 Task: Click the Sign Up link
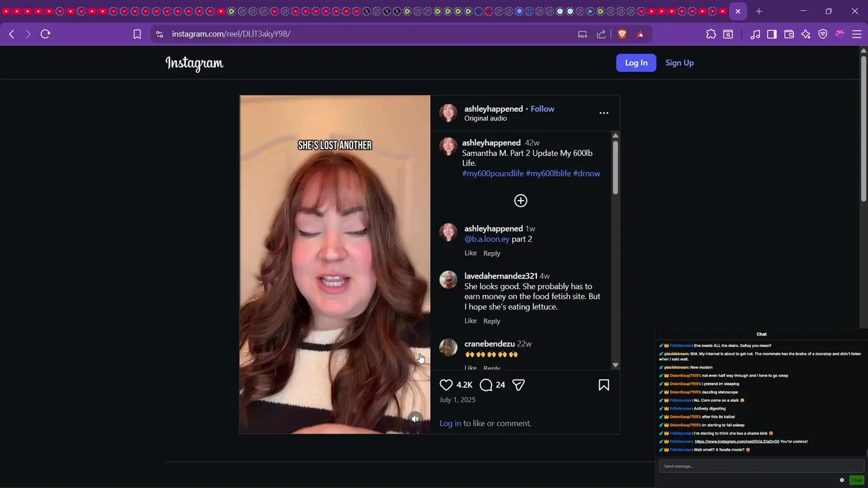[x=679, y=63]
